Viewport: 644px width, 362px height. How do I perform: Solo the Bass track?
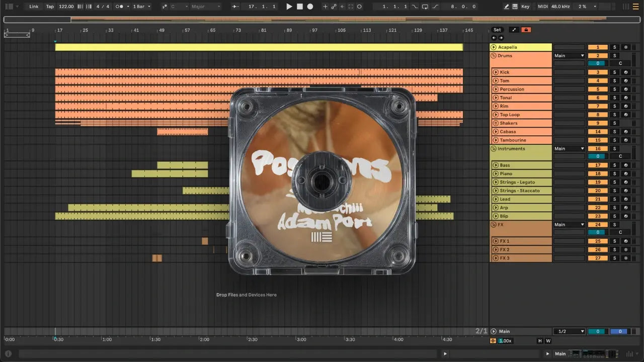(614, 165)
